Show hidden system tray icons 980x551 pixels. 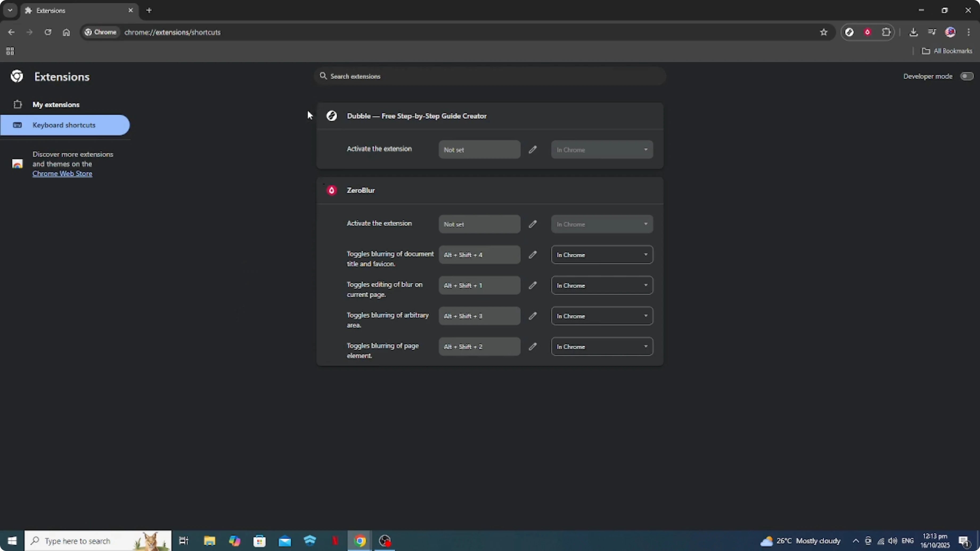point(856,541)
